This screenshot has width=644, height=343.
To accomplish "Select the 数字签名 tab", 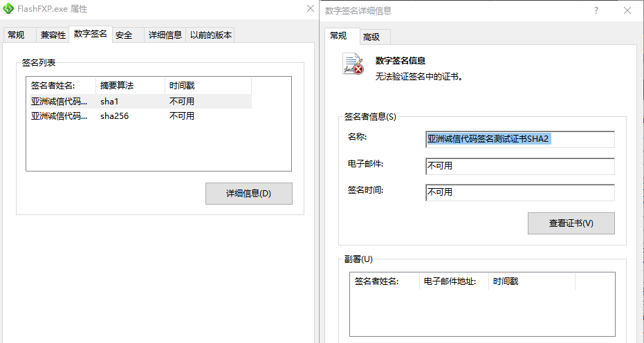I will click(91, 34).
